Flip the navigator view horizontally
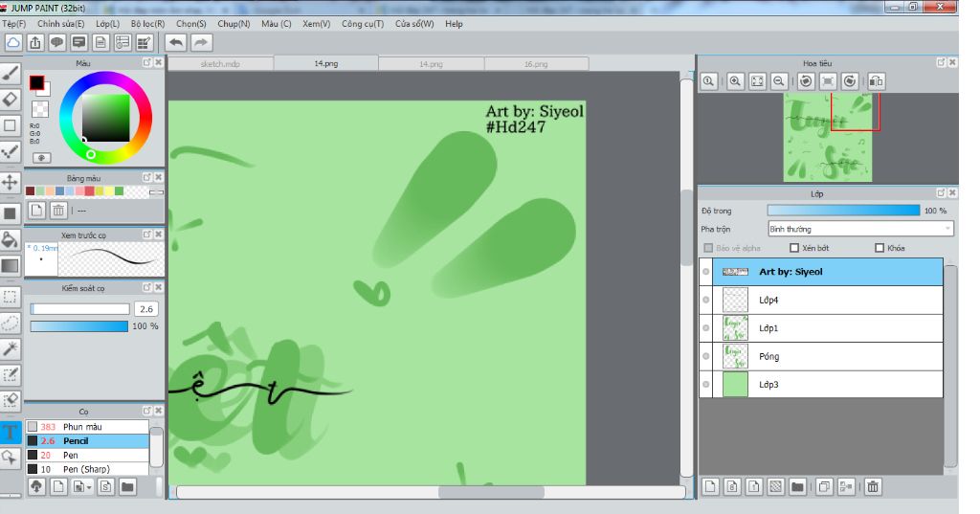980x514 pixels. [x=877, y=81]
